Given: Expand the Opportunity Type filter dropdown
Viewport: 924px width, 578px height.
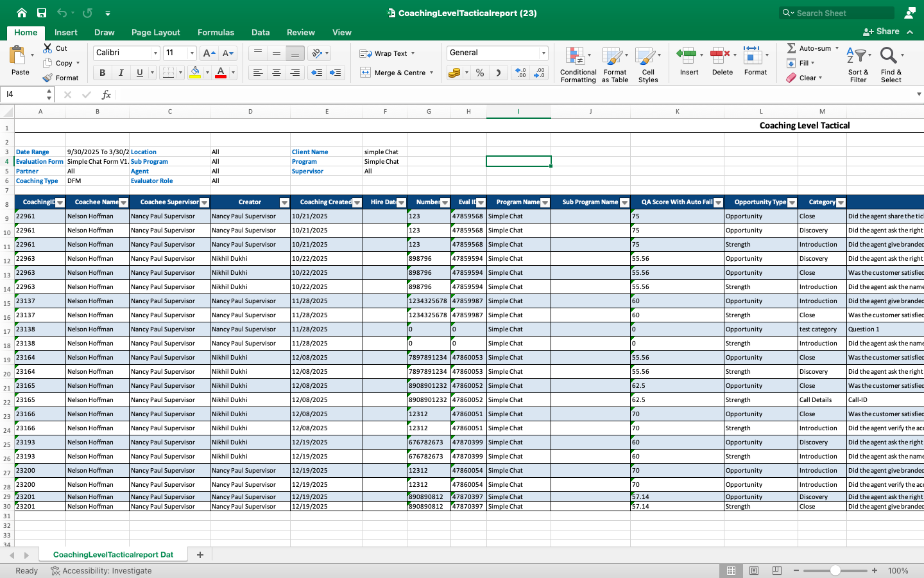Looking at the screenshot, I should pos(792,202).
